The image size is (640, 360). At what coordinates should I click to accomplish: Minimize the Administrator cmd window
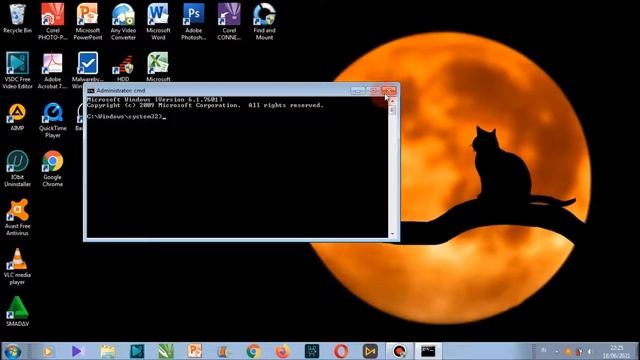[358, 90]
